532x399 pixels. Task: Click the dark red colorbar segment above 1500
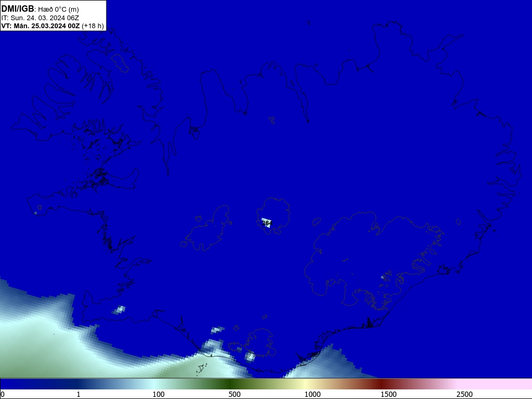coord(381,384)
